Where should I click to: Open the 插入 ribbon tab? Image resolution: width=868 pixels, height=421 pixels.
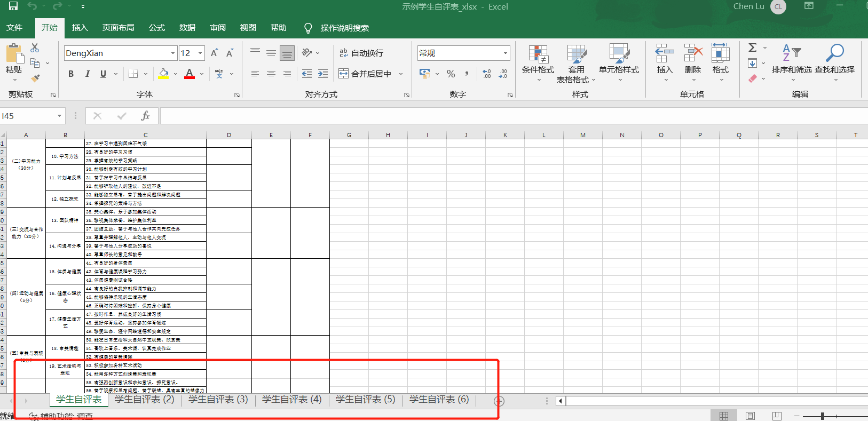pyautogui.click(x=80, y=28)
